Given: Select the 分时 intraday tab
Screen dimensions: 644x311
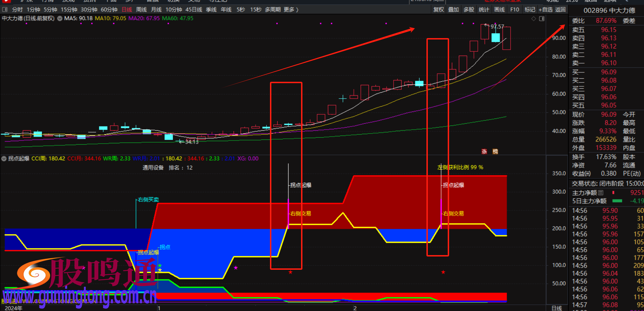Looking at the screenshot, I should click(x=17, y=9).
